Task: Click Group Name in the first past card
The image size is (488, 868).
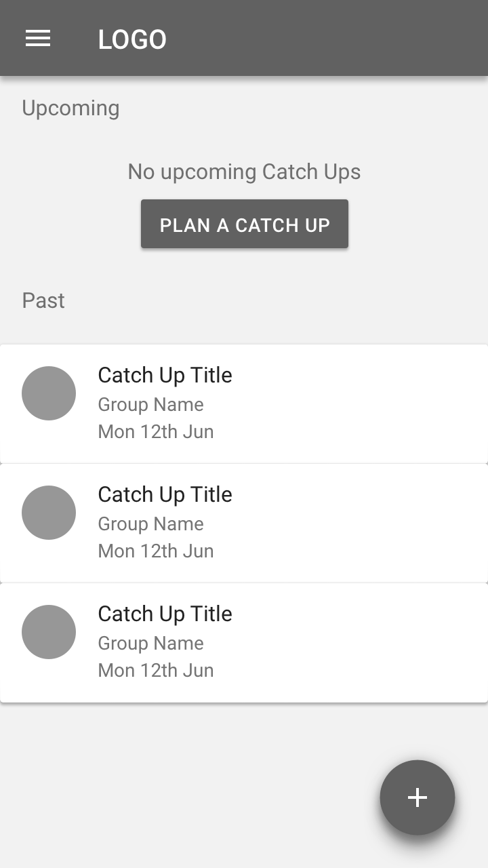Action: tap(150, 405)
